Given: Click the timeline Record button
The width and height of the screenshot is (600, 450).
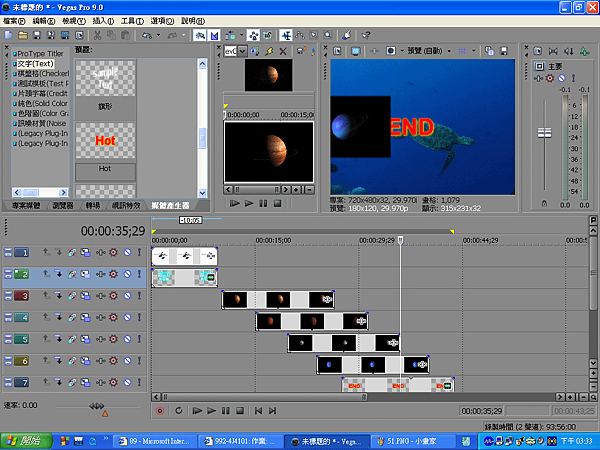Looking at the screenshot, I should (160, 411).
